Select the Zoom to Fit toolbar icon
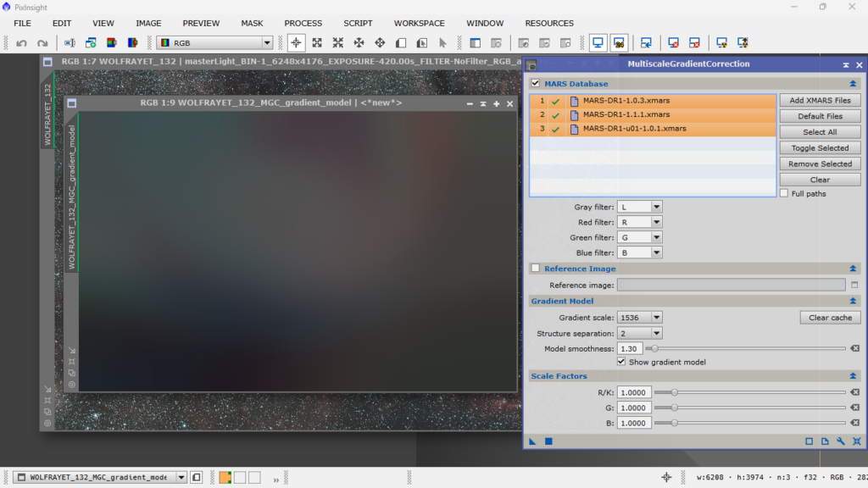This screenshot has height=488, width=868. [x=317, y=42]
